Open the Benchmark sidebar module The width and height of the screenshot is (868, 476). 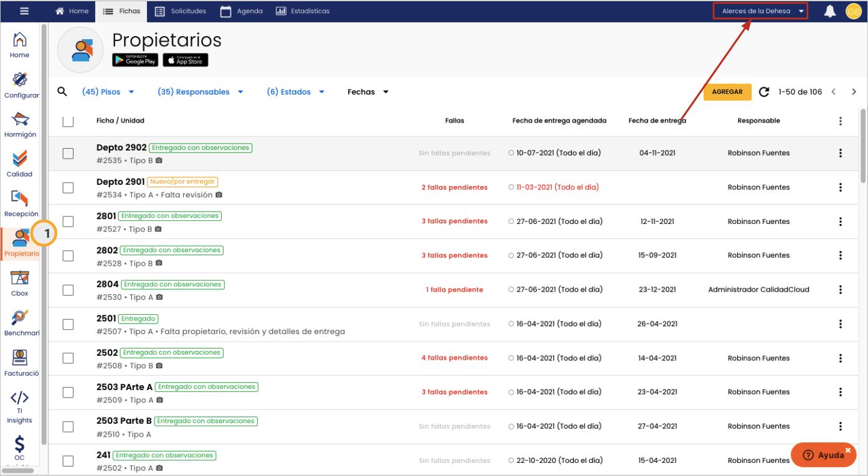[x=21, y=323]
